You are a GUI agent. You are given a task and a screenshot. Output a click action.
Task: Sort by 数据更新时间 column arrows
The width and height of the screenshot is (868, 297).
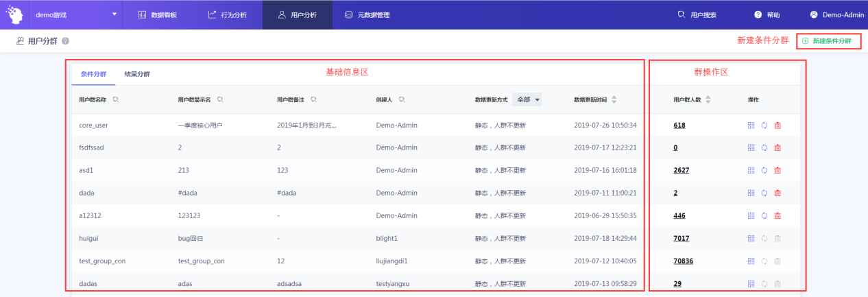(x=614, y=100)
